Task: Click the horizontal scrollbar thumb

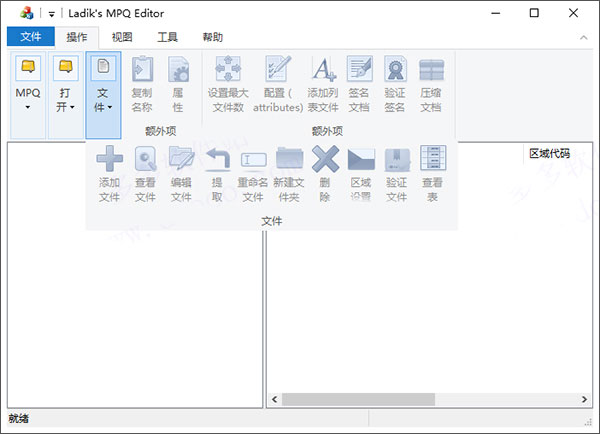Action: (x=358, y=399)
